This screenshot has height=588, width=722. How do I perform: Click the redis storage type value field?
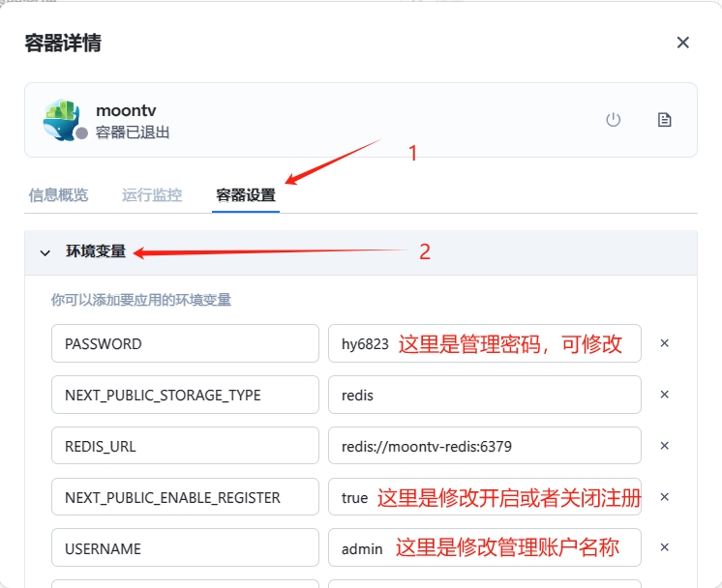pyautogui.click(x=485, y=395)
